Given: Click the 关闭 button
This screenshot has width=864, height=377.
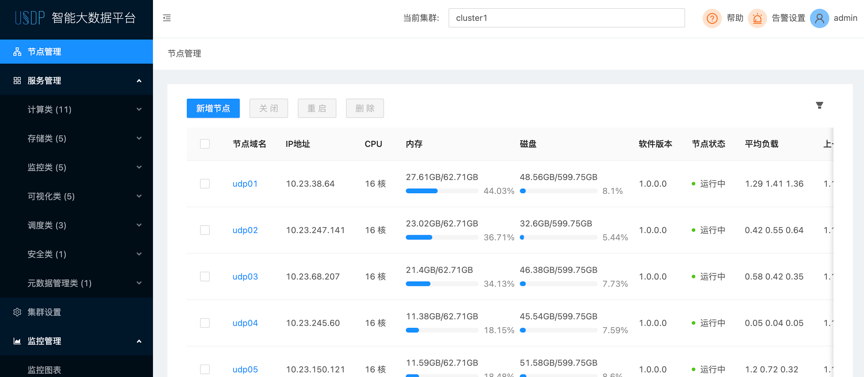Looking at the screenshot, I should tap(268, 109).
